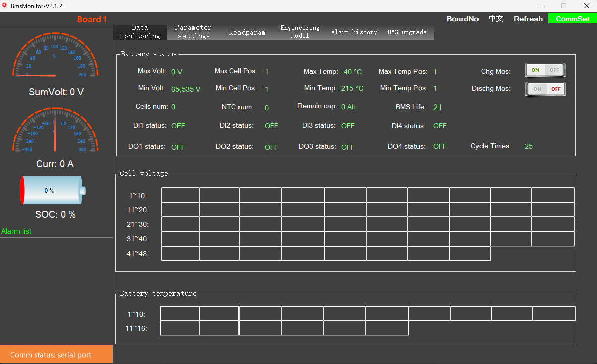This screenshot has width=597, height=364.
Task: Click the BoardNo button
Action: pos(462,19)
